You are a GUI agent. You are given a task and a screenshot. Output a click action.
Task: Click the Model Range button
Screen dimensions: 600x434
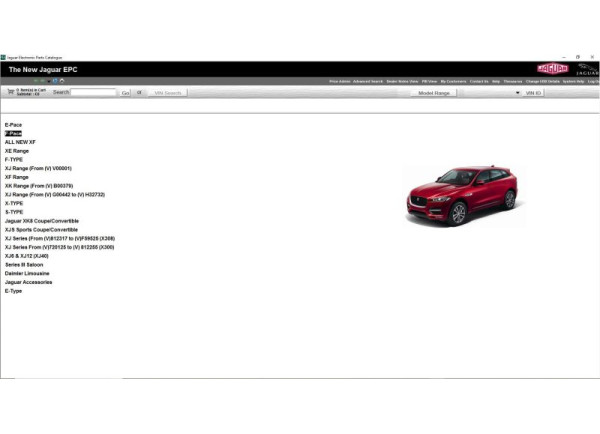(433, 93)
